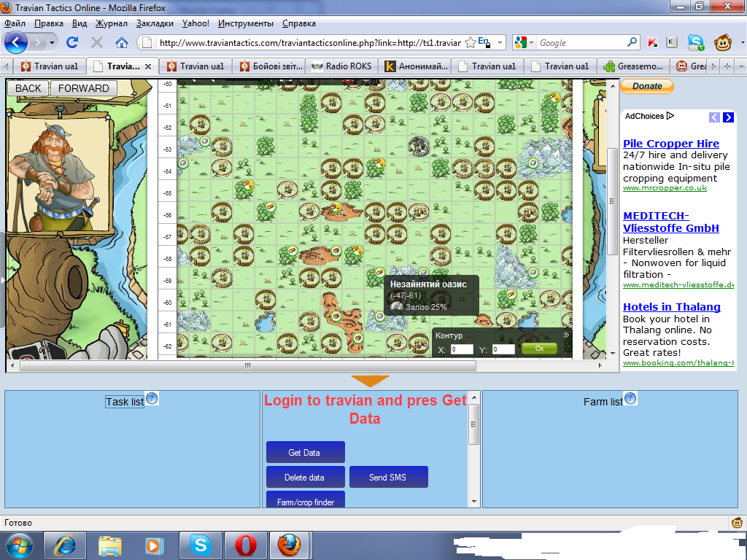Click the middle panel vertical scrollbar thumb
Viewport: 747px width, 560px height.
pos(473,424)
